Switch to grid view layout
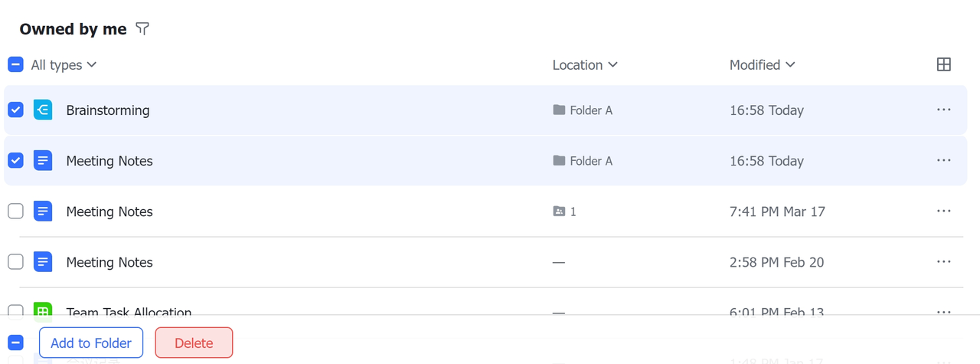Image resolution: width=980 pixels, height=364 pixels. click(x=943, y=65)
